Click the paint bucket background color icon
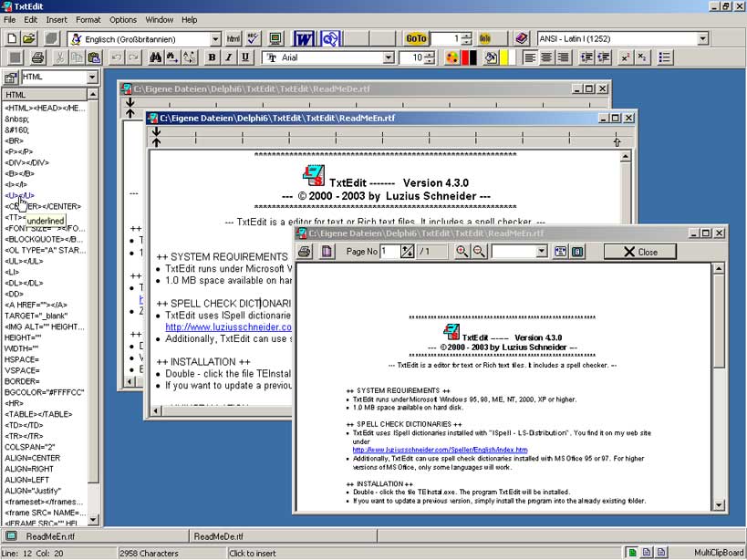Image resolution: width=747 pixels, height=560 pixels. 491,58
